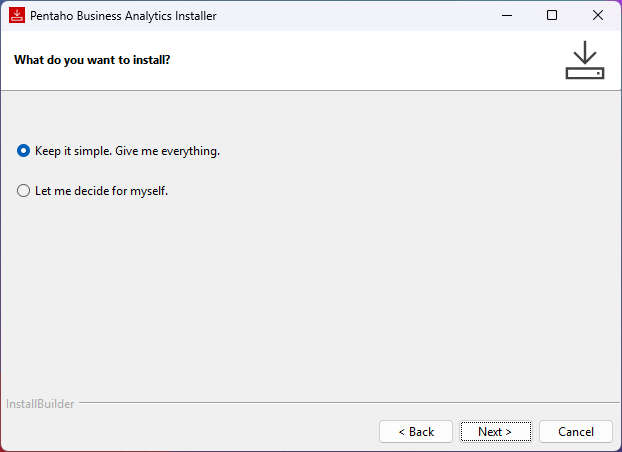Click the 'What do you want to install?' heading

[x=92, y=60]
